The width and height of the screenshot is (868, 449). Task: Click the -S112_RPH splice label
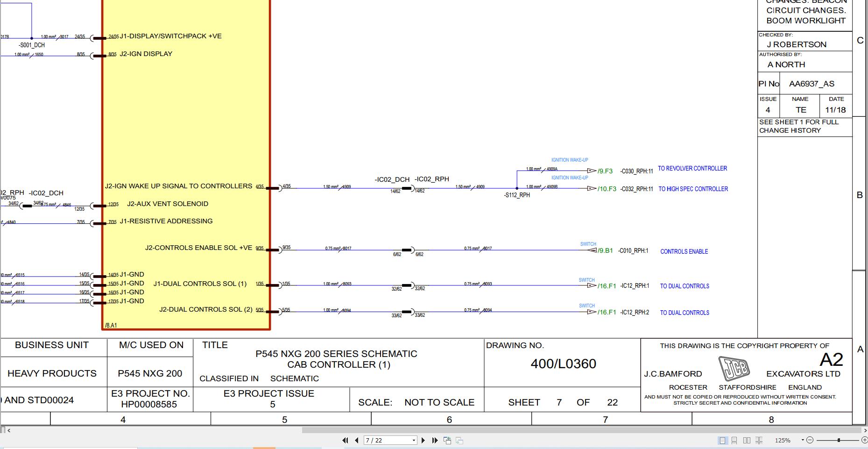point(517,195)
